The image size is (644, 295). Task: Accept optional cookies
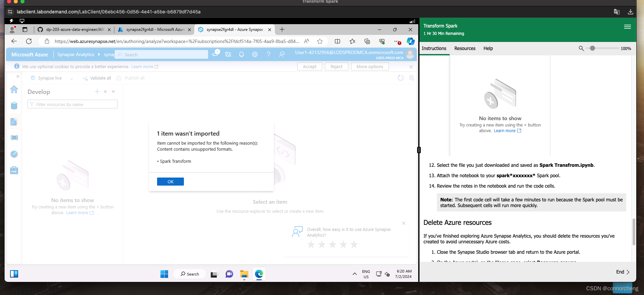tap(309, 66)
